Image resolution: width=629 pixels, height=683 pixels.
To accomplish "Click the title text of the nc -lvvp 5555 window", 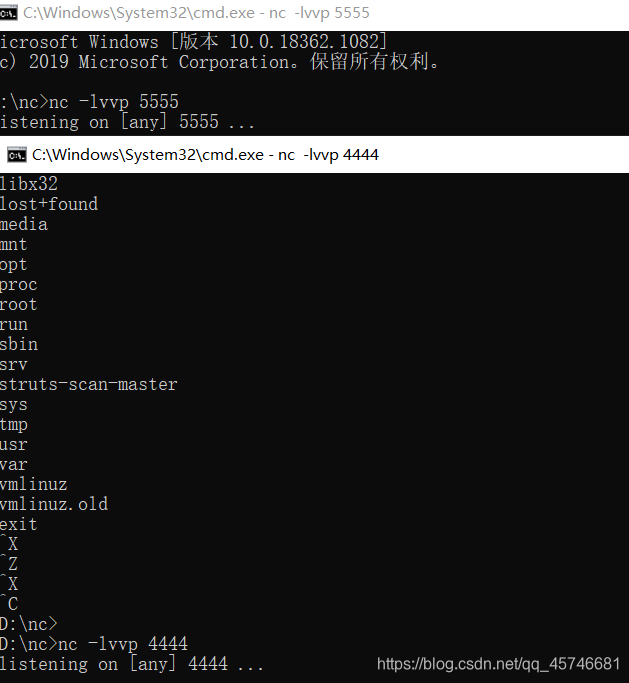I will click(196, 13).
